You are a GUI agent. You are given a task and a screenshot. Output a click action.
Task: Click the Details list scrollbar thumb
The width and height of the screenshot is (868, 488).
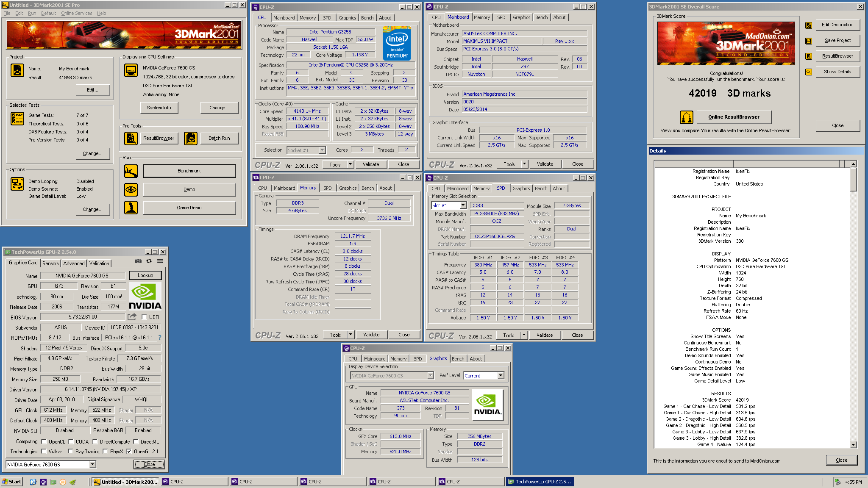click(853, 179)
